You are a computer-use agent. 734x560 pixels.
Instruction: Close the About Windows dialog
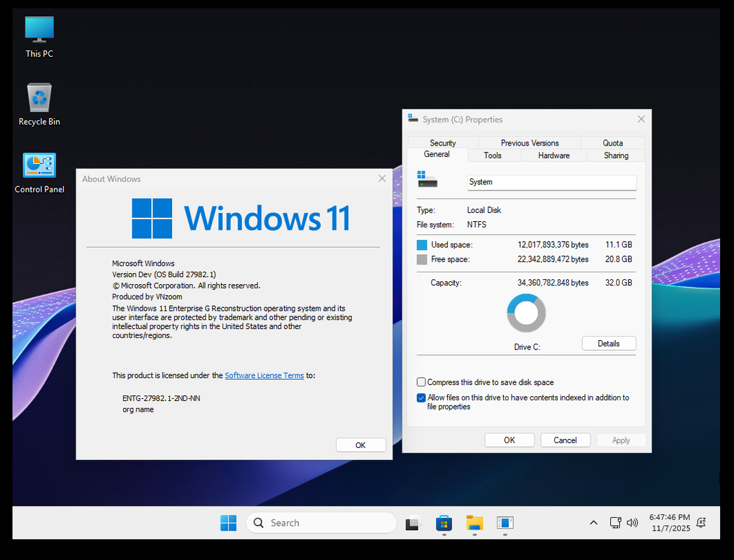pos(382,178)
